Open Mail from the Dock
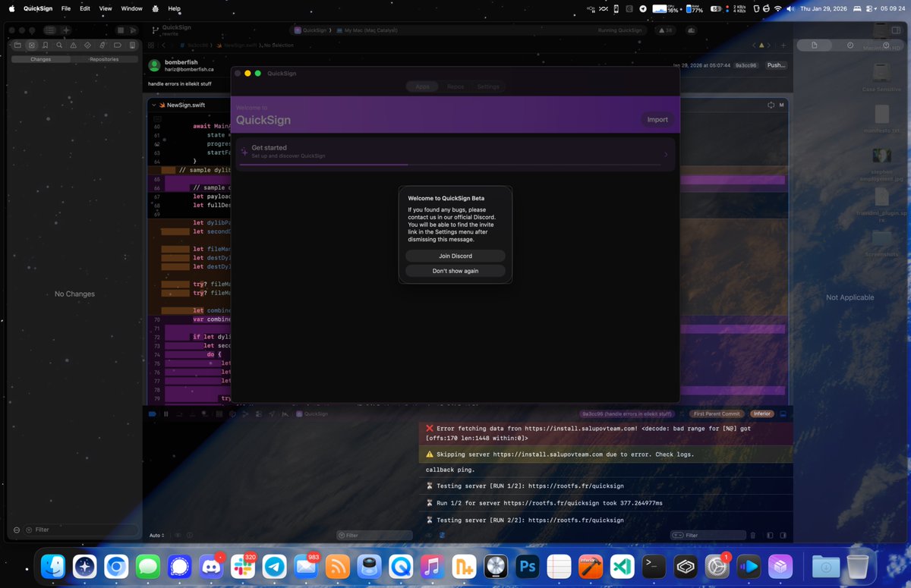 tap(306, 566)
